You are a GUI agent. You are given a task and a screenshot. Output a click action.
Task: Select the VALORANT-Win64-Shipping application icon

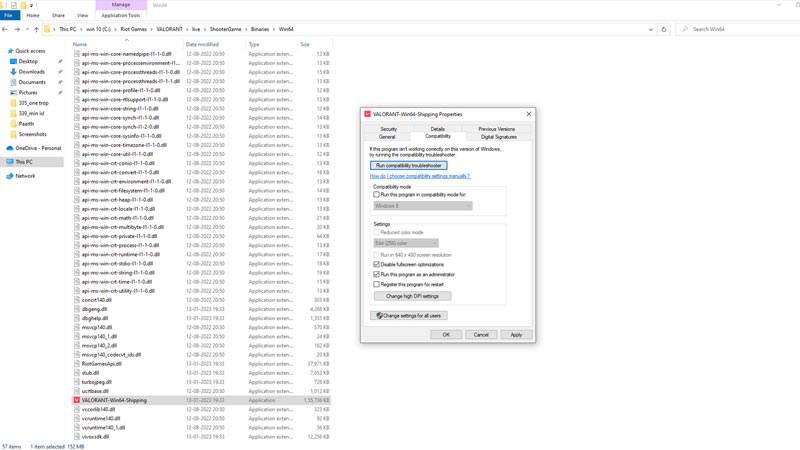coord(77,400)
